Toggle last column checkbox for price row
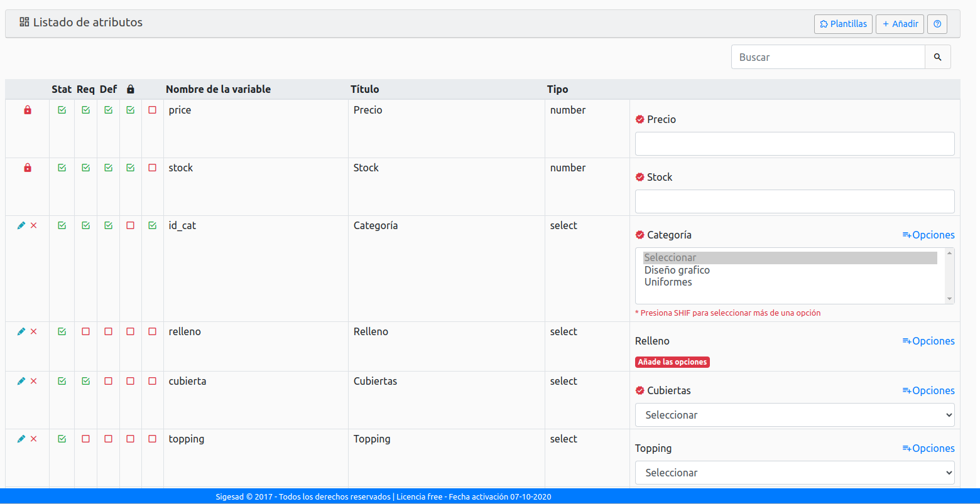980x504 pixels. pyautogui.click(x=153, y=110)
